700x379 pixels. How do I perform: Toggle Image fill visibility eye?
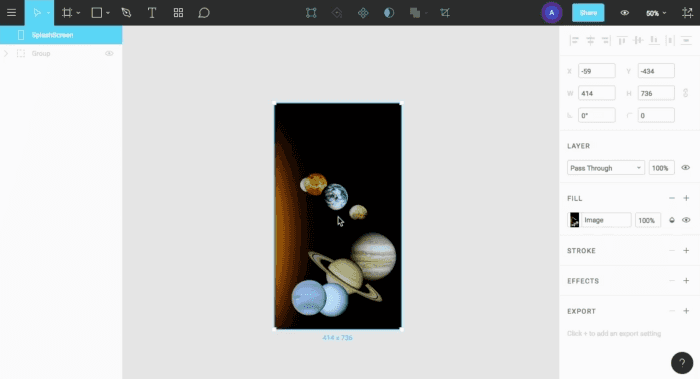[x=686, y=220]
